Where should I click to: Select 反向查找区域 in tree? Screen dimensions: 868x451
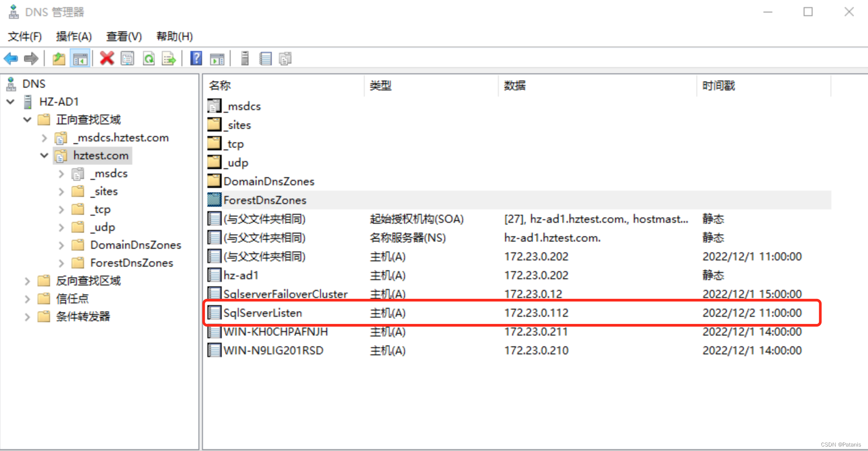(88, 281)
